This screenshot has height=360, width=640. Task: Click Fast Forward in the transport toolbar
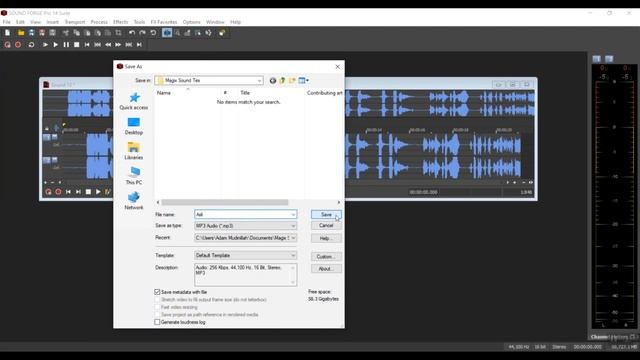(118, 44)
